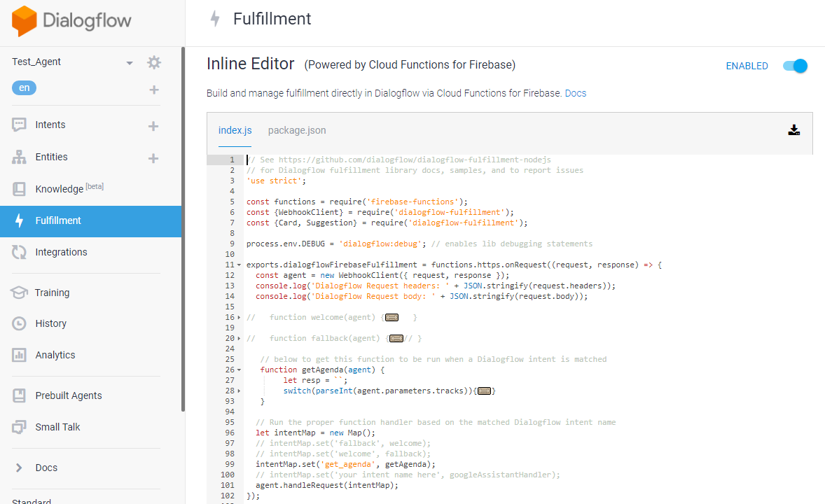825x504 pixels.
Task: Open the Integrations section
Action: click(x=61, y=252)
